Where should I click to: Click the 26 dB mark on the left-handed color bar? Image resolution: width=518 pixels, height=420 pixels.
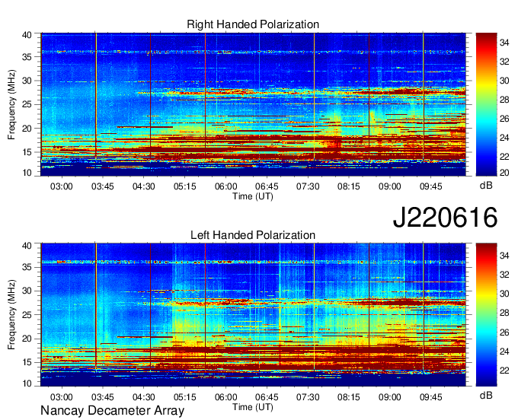point(504,332)
